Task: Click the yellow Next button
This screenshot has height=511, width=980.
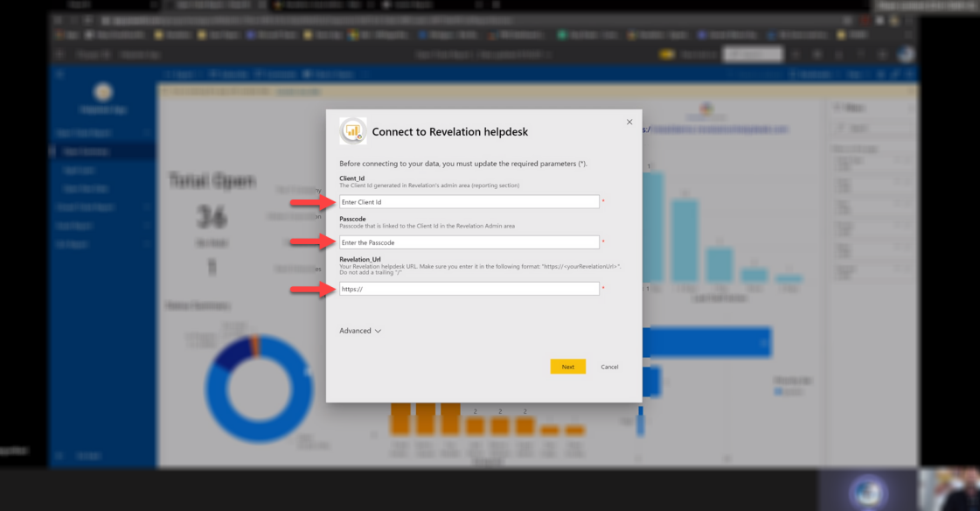Action: [567, 367]
